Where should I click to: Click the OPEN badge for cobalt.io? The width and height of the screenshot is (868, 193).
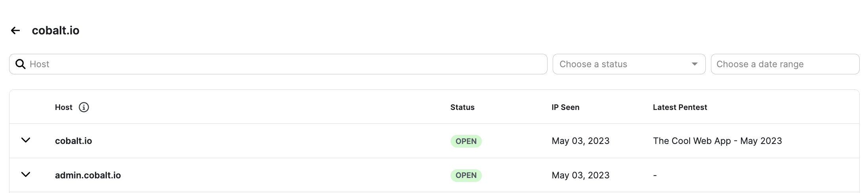click(466, 141)
